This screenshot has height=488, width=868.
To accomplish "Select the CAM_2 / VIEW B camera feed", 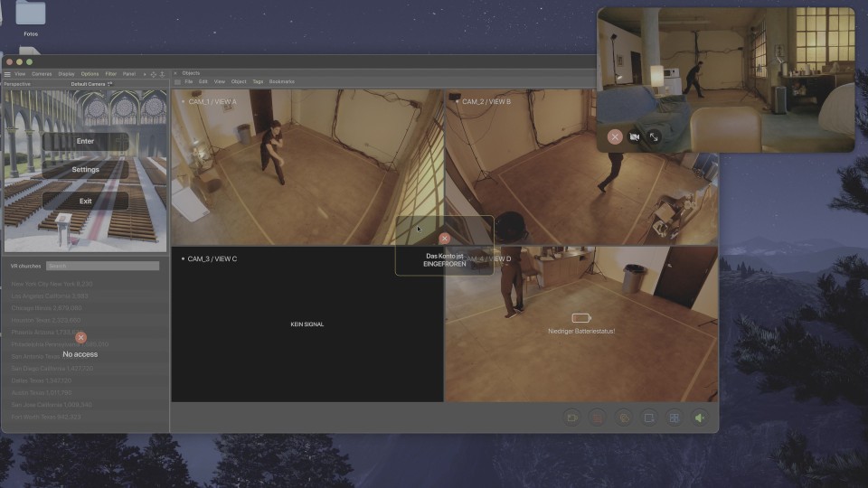I will [x=581, y=167].
